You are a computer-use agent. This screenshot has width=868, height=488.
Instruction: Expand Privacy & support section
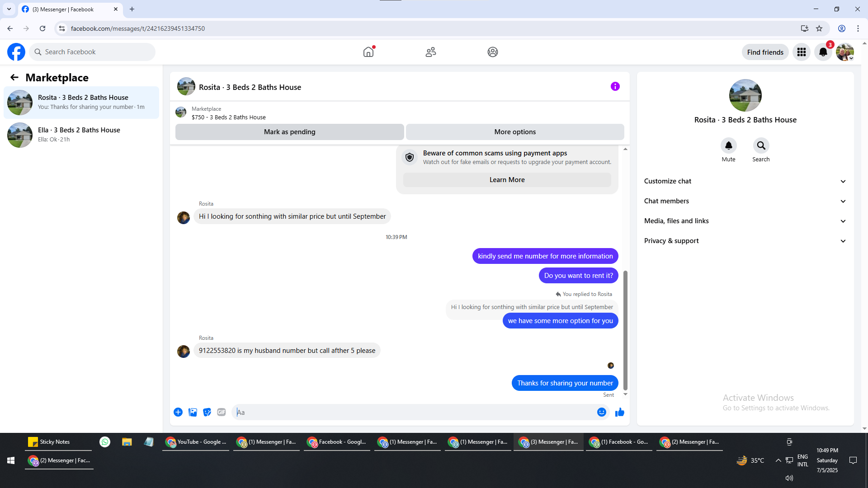coord(745,241)
